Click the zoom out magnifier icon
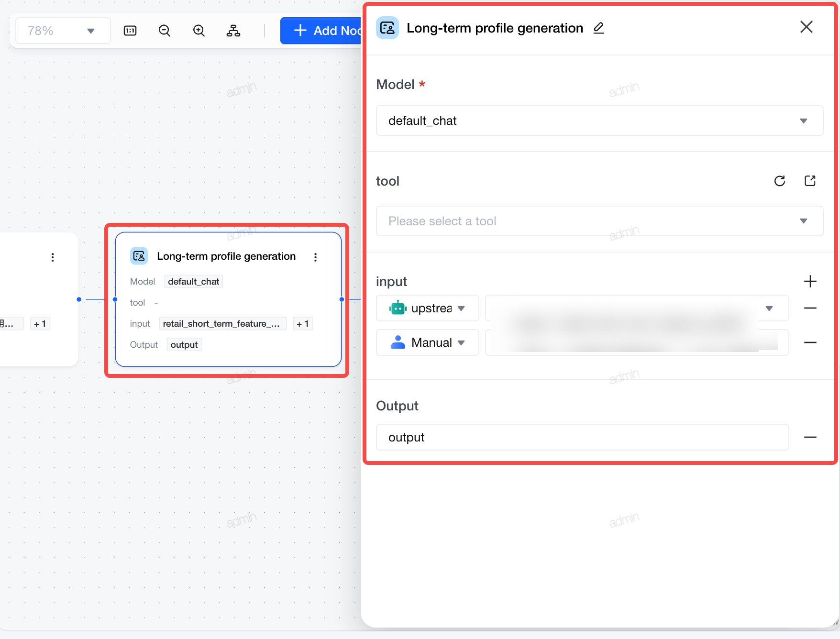Screen dimensions: 840x639 click(x=165, y=31)
